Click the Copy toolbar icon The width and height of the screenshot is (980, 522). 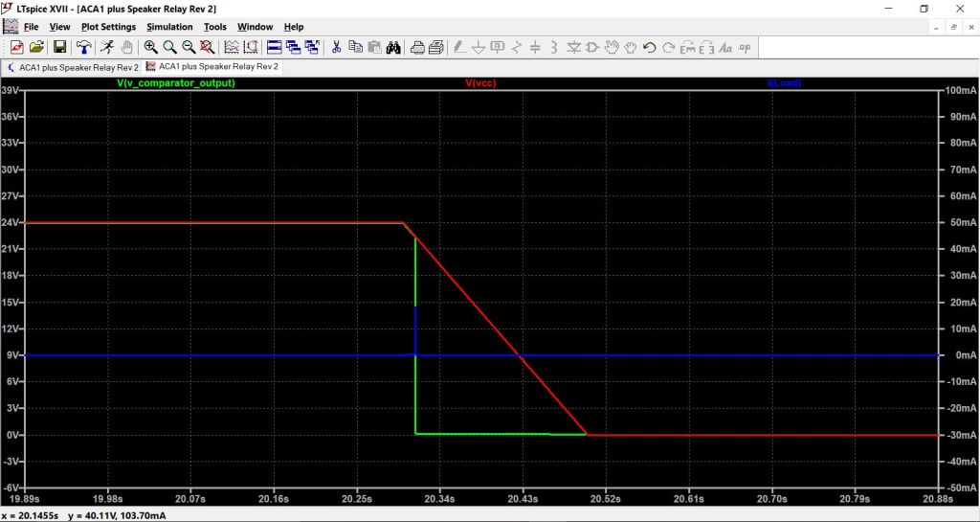point(356,48)
